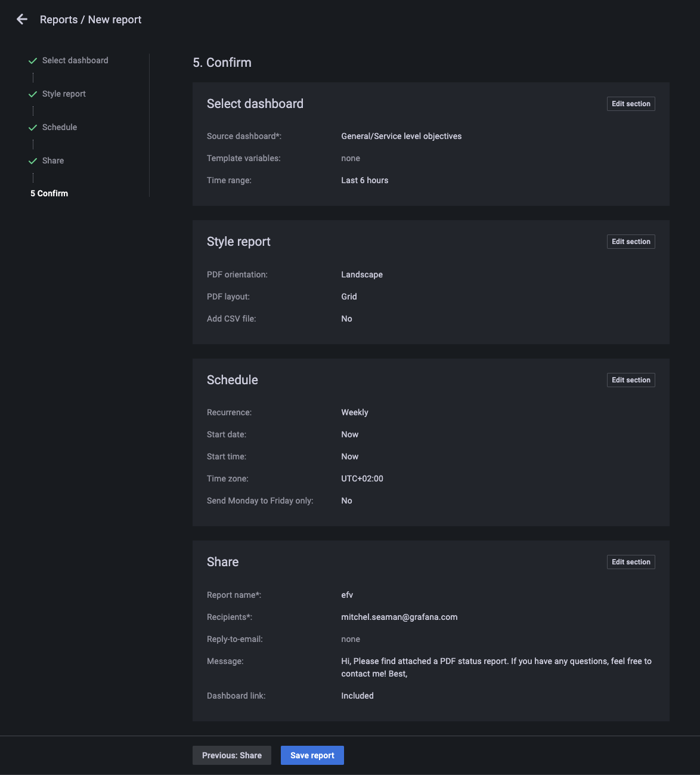The width and height of the screenshot is (700, 775).
Task: Go back using the Previous: Share button
Action: 231,755
